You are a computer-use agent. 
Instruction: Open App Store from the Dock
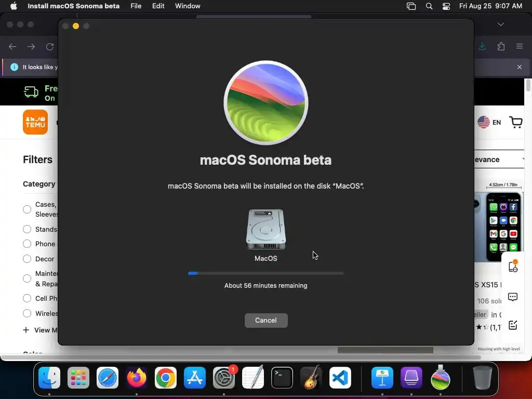pyautogui.click(x=195, y=378)
